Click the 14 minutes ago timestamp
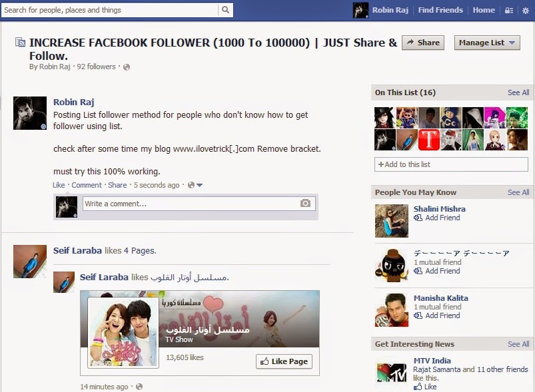 tap(104, 387)
